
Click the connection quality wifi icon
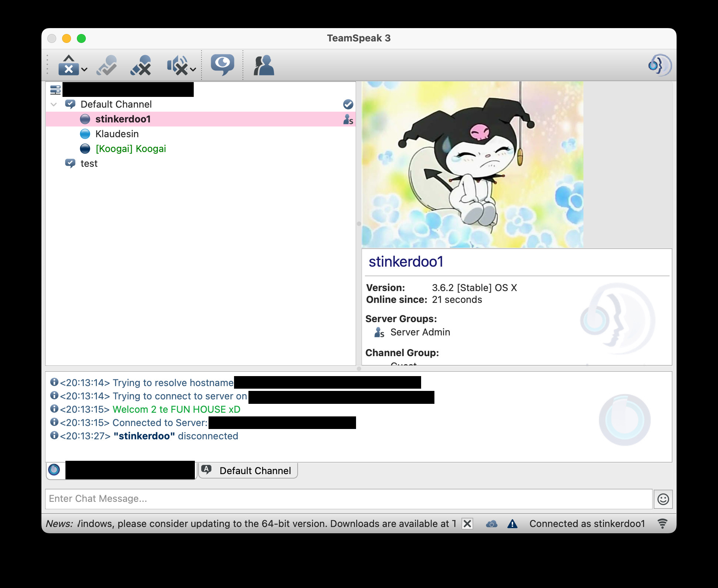click(x=663, y=524)
